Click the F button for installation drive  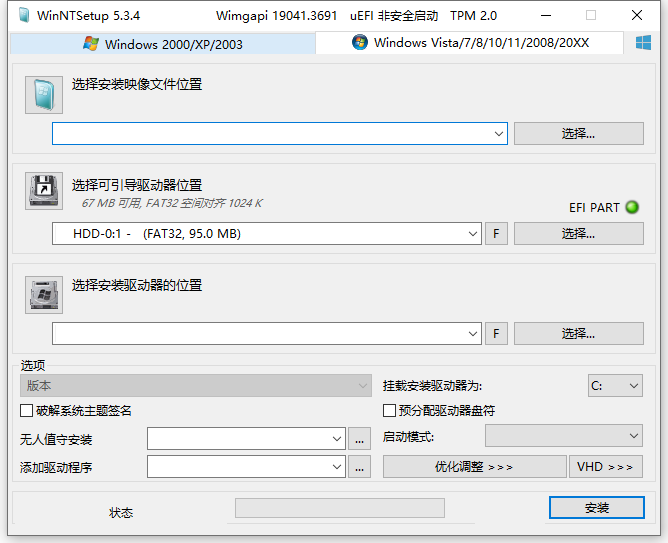pyautogui.click(x=496, y=334)
